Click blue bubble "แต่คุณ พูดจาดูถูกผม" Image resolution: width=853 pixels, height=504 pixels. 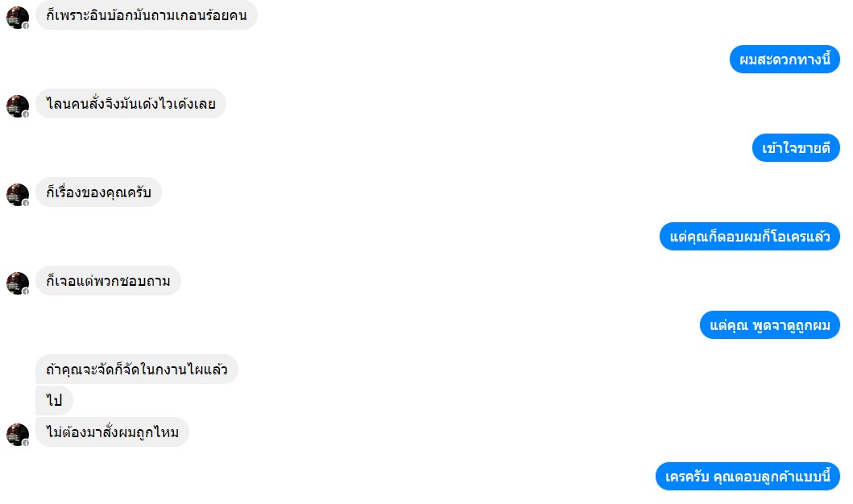[x=770, y=325]
